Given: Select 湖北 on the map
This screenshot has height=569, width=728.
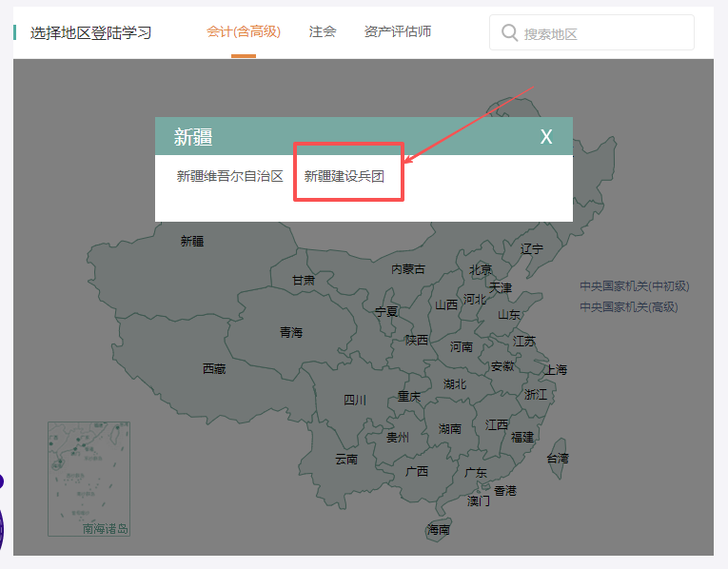Looking at the screenshot, I should point(455,384).
